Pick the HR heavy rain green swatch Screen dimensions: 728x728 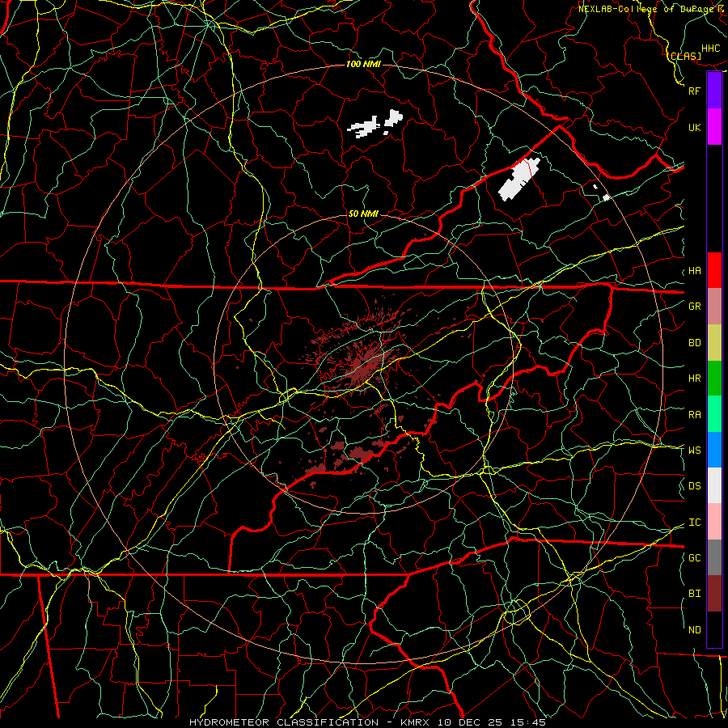coord(714,379)
